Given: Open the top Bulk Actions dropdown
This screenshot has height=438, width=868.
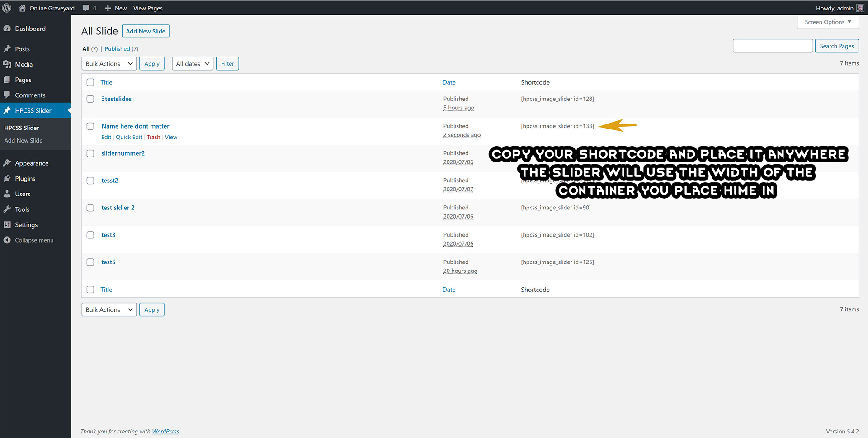Looking at the screenshot, I should point(109,64).
